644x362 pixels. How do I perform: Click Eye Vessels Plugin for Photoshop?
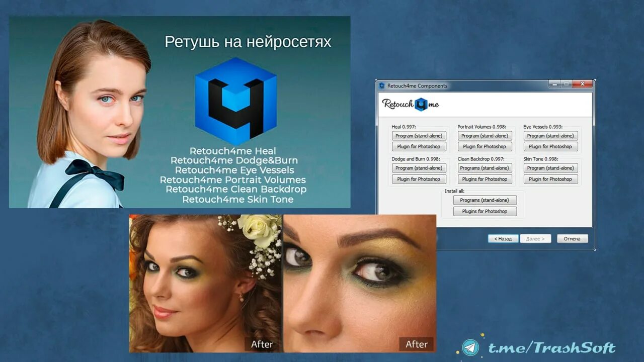[550, 147]
